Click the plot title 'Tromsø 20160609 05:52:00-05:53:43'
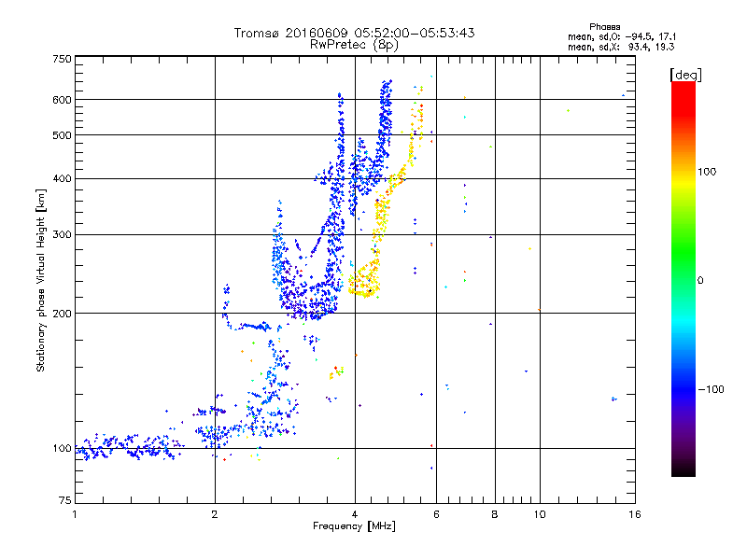The height and width of the screenshot is (560, 747). 354,33
